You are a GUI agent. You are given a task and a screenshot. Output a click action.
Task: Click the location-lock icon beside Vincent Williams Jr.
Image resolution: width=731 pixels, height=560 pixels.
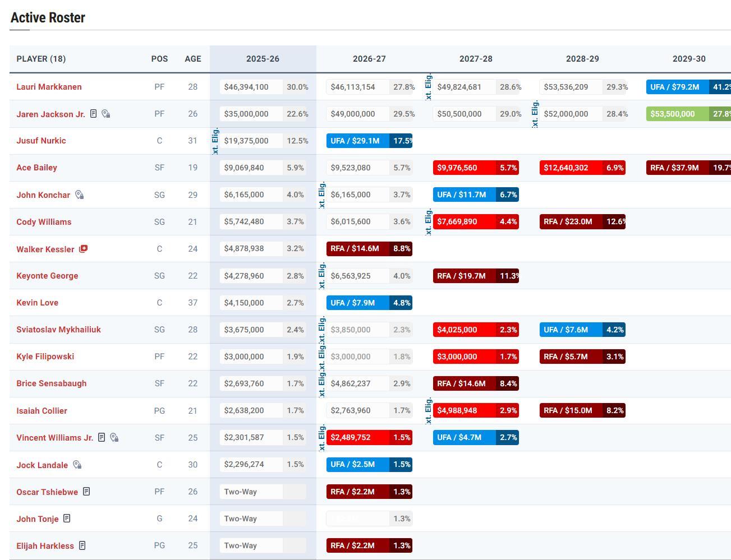(114, 437)
